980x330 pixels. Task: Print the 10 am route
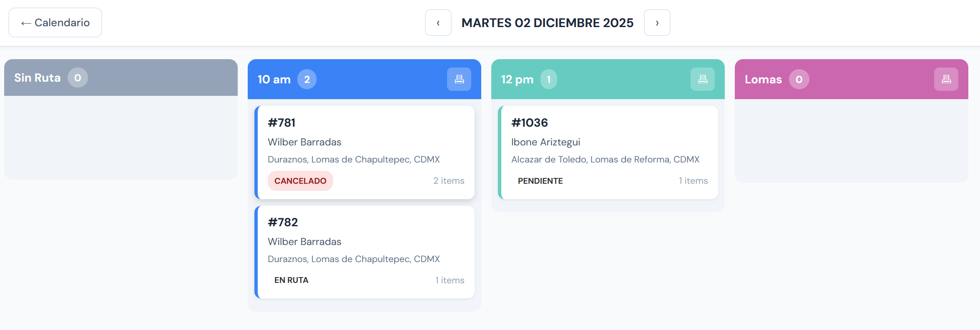pyautogui.click(x=459, y=79)
